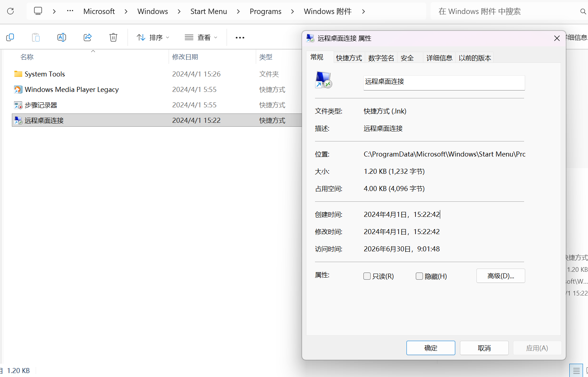The width and height of the screenshot is (588, 377).
Task: Click the Delete trash icon in toolbar
Action: [113, 37]
